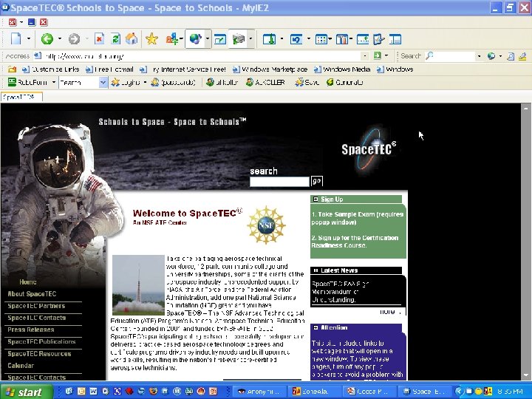Screen dimensions: 532x399
Task: Click the pencil edit page icon
Action: [x=378, y=39]
